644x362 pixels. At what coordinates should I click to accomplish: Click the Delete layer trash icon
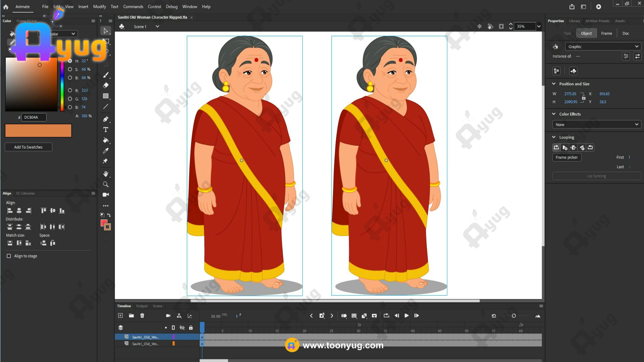[x=142, y=316]
